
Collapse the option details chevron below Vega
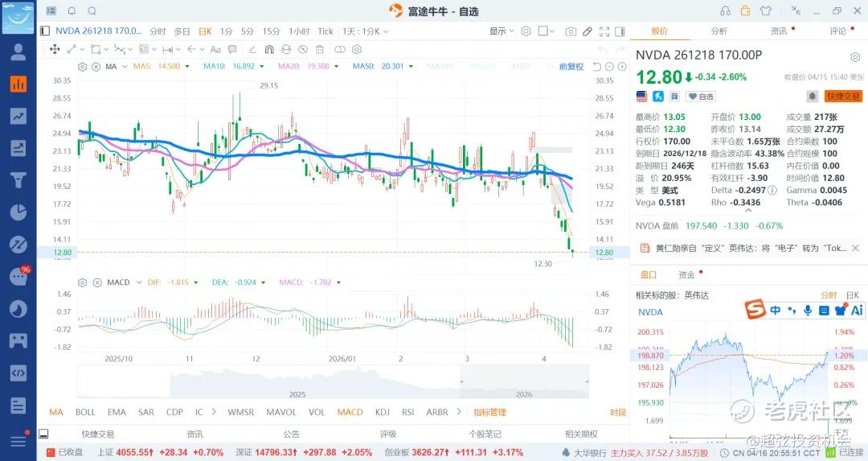pos(748,211)
